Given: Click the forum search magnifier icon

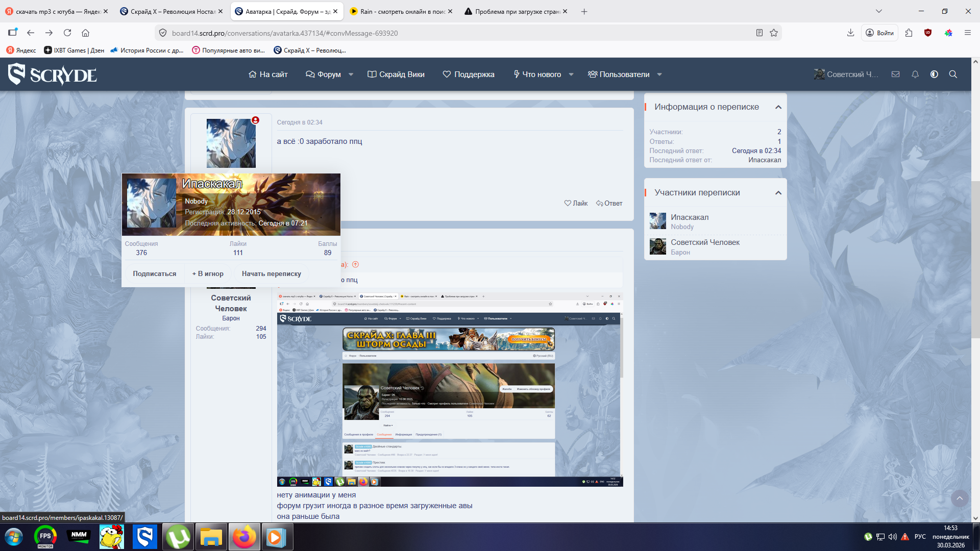Looking at the screenshot, I should coord(953,74).
